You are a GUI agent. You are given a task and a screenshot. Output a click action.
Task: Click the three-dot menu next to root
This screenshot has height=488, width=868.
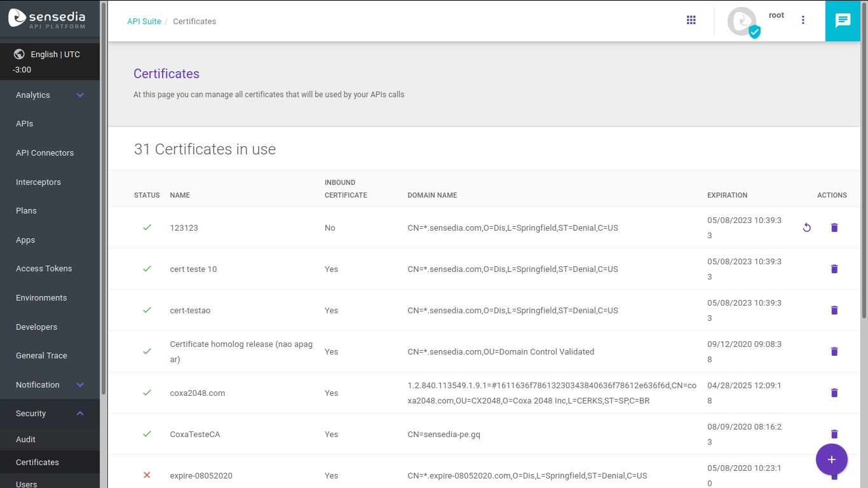click(803, 20)
